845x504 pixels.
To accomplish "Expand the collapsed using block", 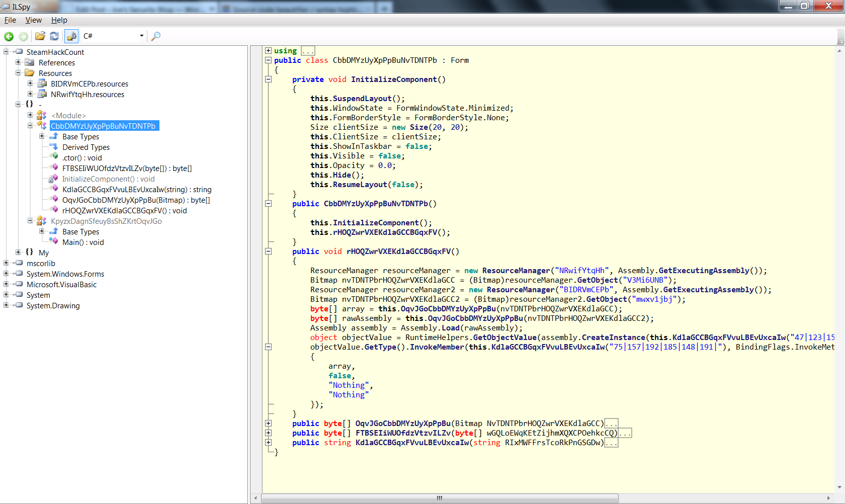I will coord(268,50).
